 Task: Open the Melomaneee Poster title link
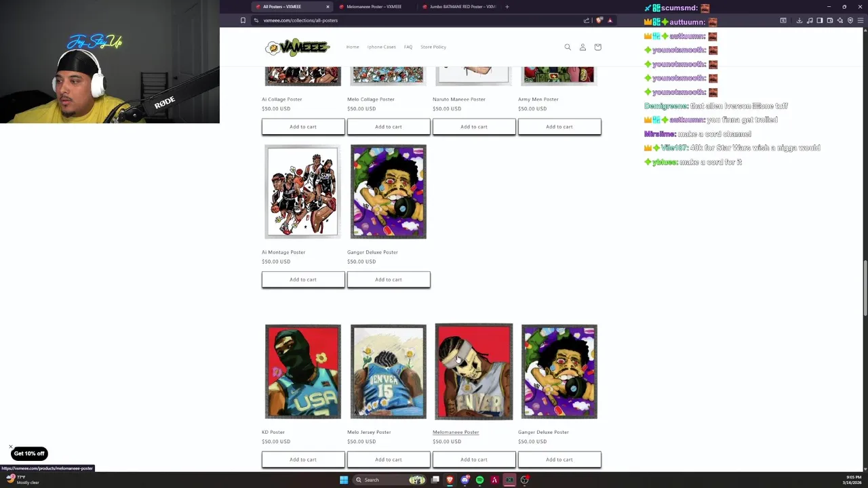tap(456, 432)
